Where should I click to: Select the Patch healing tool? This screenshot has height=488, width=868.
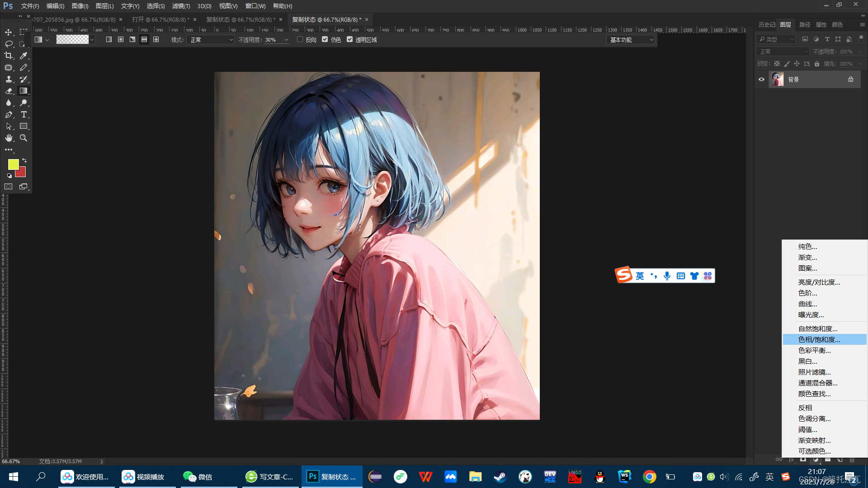click(x=9, y=67)
